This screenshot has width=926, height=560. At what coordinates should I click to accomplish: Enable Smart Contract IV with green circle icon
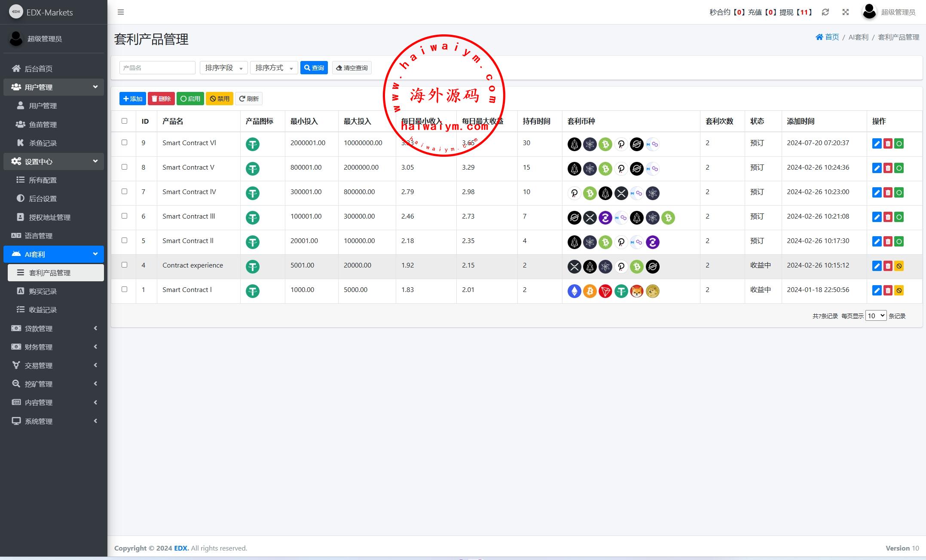tap(899, 192)
